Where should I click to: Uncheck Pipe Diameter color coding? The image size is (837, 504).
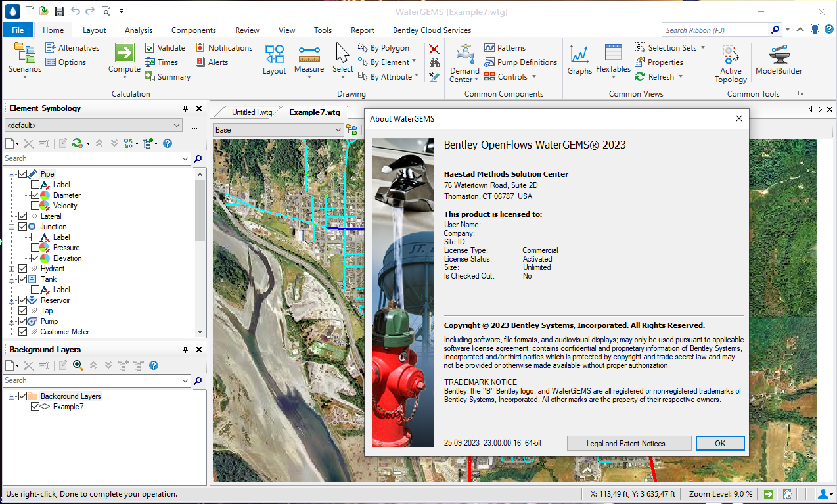(35, 195)
